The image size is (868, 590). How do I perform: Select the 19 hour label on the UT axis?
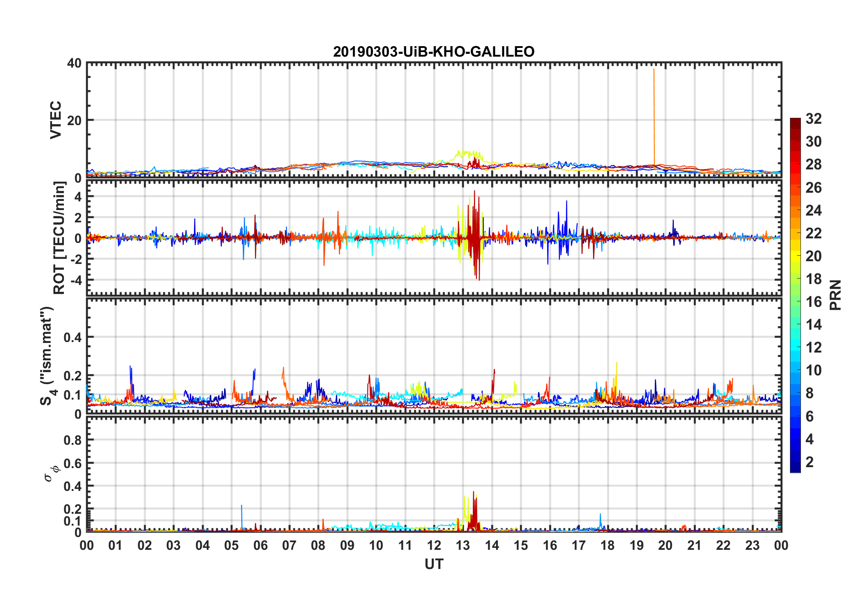point(637,545)
